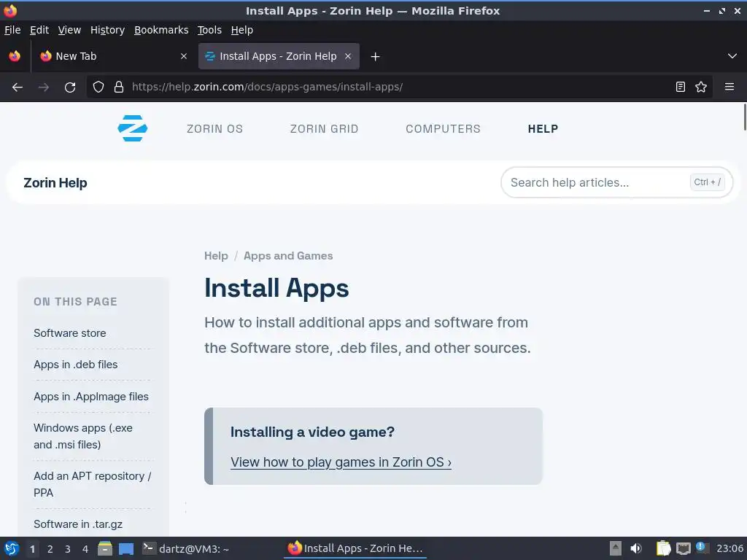Viewport: 747px width, 560px height.
Task: Follow View how to play games link
Action: 341,462
